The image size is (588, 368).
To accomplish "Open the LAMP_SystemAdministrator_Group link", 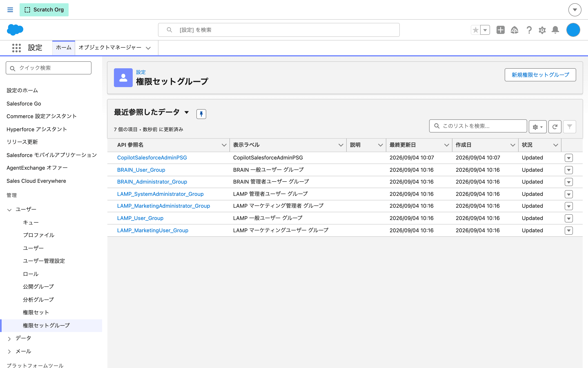I will click(160, 194).
